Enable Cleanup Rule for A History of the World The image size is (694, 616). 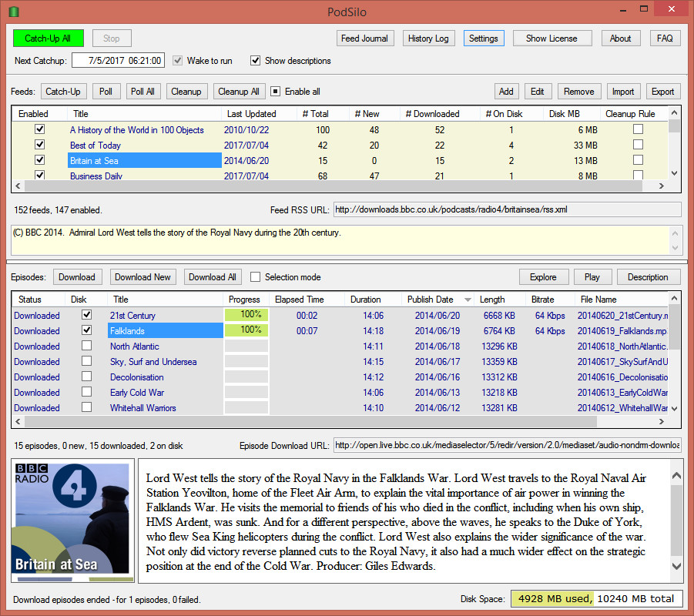tap(639, 129)
